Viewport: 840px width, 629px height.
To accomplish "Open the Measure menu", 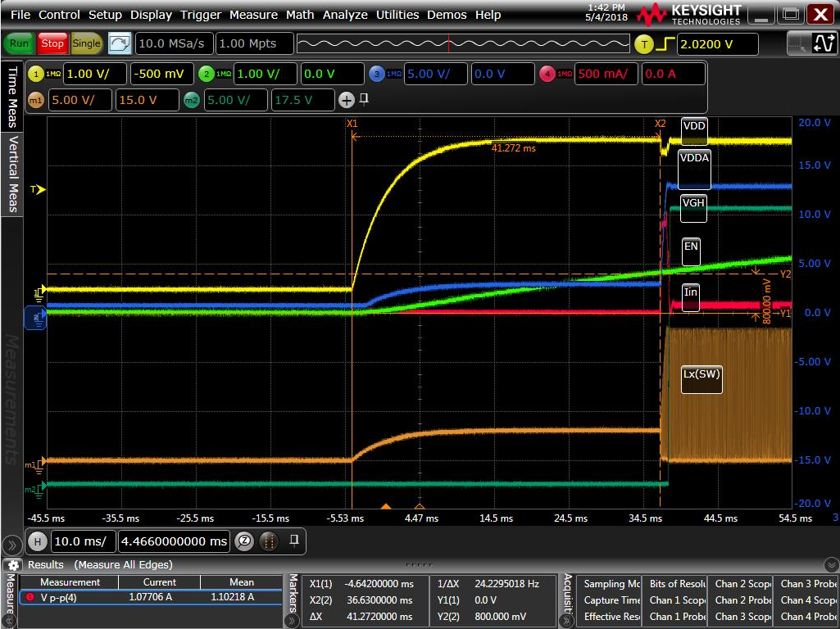I will coord(253,15).
